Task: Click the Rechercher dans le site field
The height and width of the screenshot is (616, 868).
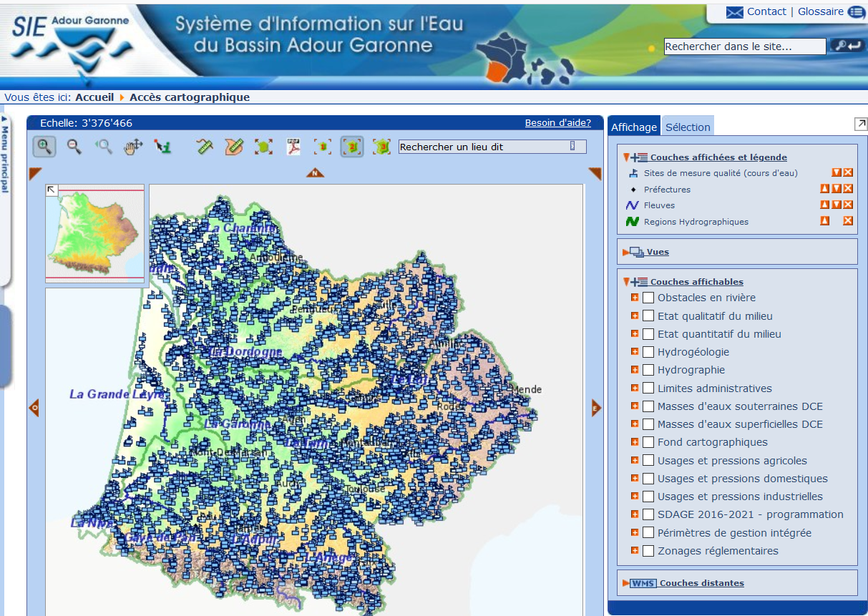Action: coord(744,47)
